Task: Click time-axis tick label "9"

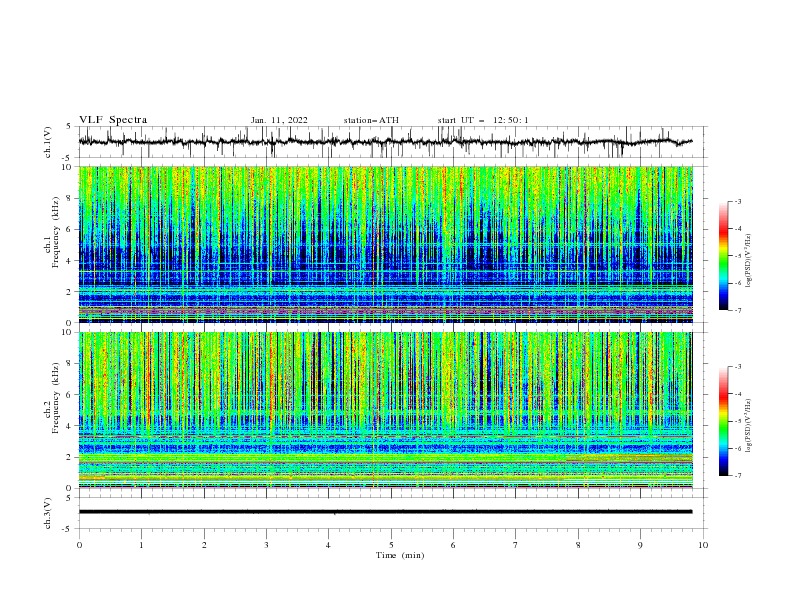Action: [x=640, y=545]
